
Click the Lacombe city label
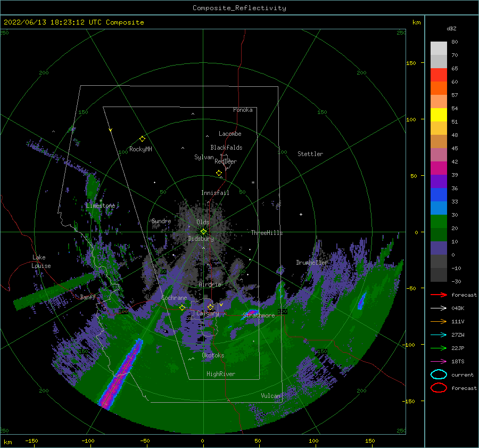[230, 134]
